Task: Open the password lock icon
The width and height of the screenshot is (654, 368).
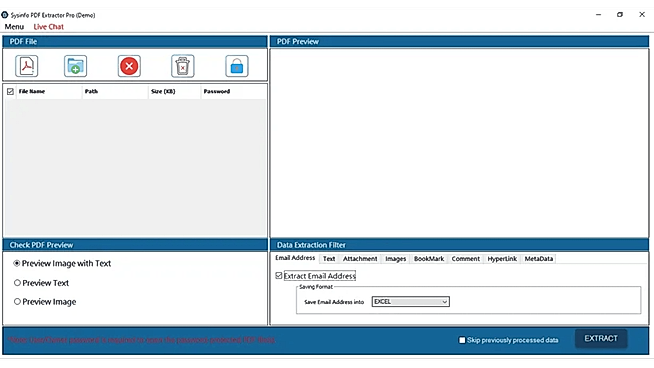Action: [x=236, y=66]
